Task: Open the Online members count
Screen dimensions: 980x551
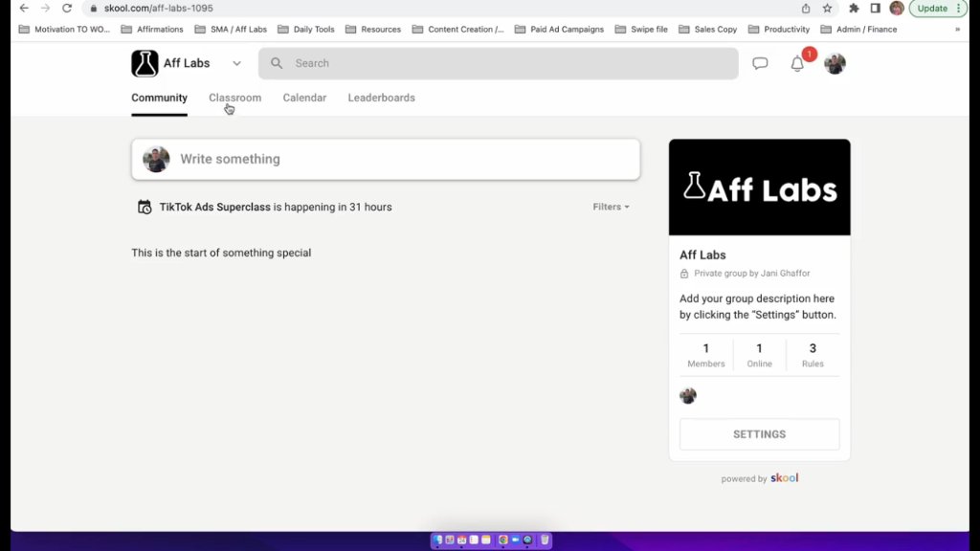Action: click(x=759, y=355)
